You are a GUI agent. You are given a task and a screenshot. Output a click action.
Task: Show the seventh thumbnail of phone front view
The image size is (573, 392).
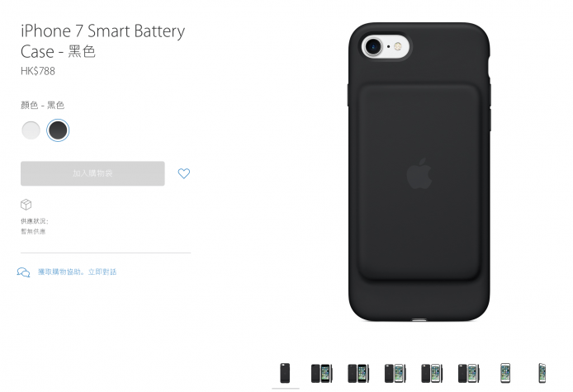point(505,373)
